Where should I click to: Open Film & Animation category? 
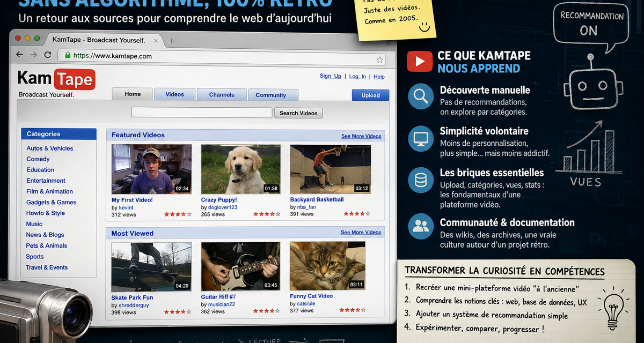pyautogui.click(x=49, y=191)
